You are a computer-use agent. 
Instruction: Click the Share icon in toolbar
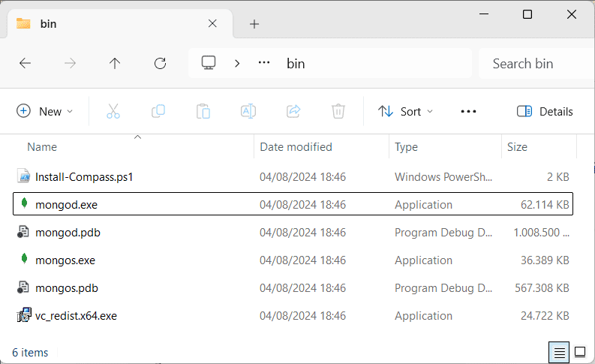coord(293,111)
